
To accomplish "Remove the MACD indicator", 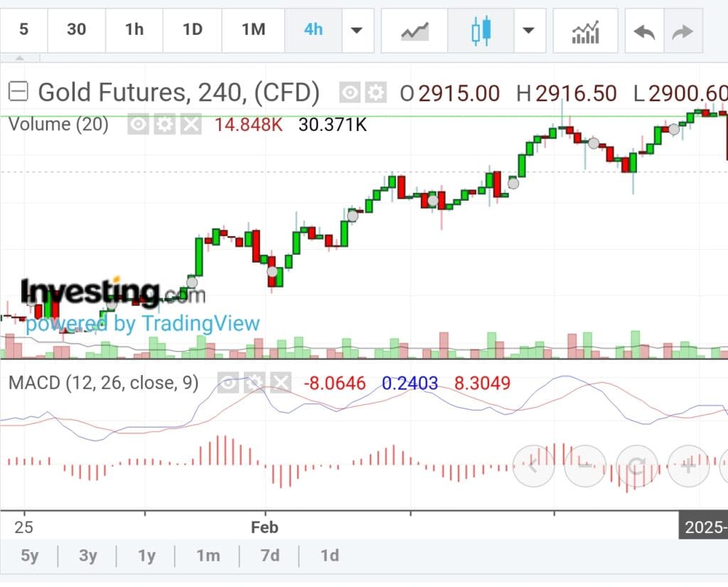I will click(281, 383).
